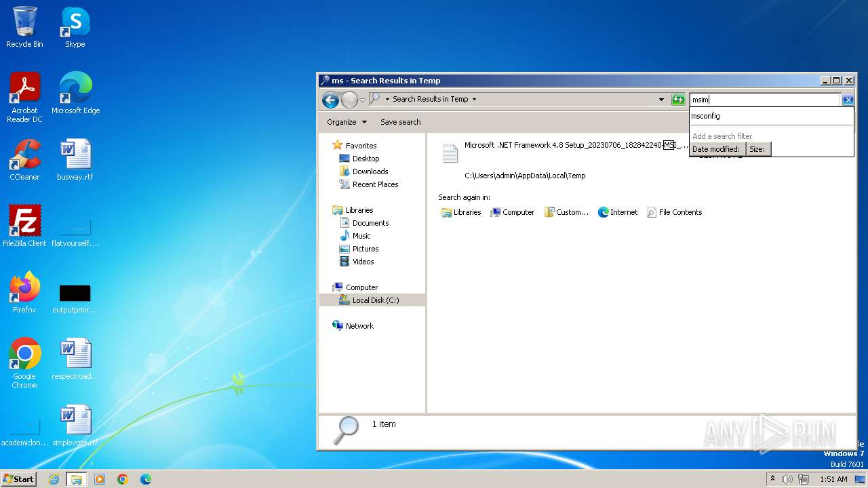Click the volume speaker tray icon
Screen dimensions: 868x488
(788, 479)
